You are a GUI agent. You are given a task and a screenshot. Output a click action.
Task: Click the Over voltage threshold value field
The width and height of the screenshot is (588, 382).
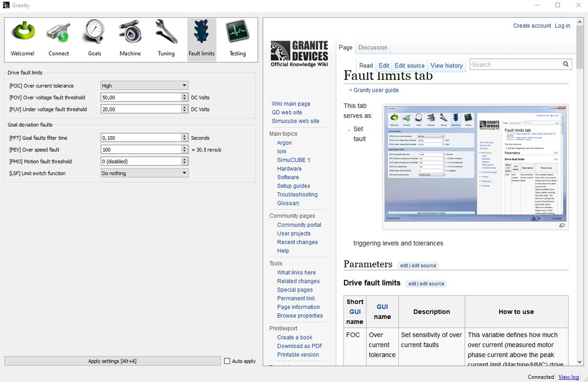click(x=141, y=97)
